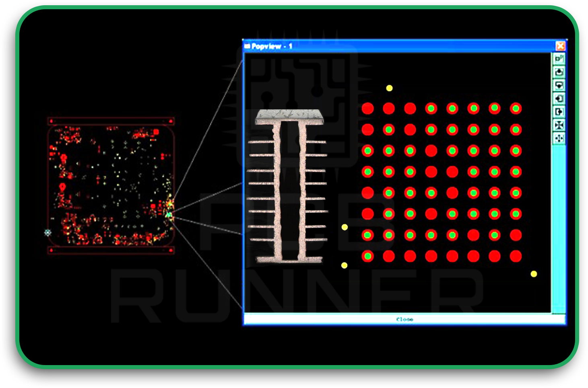The image size is (588, 388).
Task: Pan view left with the left-arrow icon
Action: click(559, 99)
